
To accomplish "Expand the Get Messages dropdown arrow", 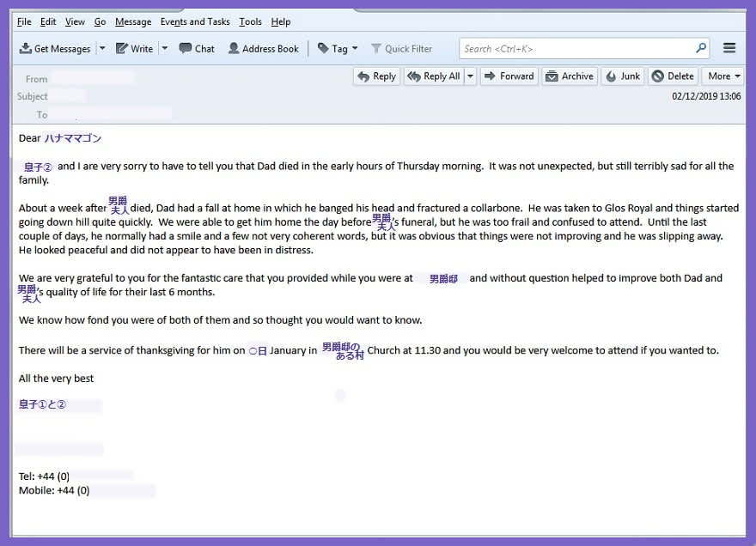I will pos(102,49).
